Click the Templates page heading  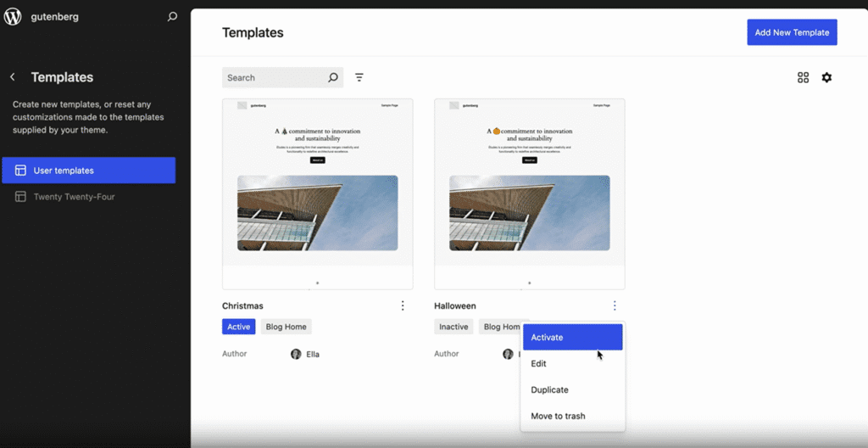253,33
